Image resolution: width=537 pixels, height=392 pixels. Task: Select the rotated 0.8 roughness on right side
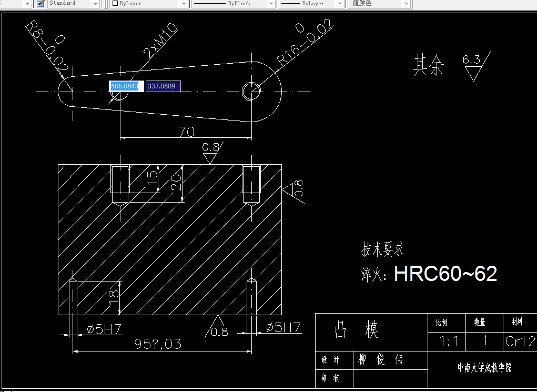[x=298, y=188]
